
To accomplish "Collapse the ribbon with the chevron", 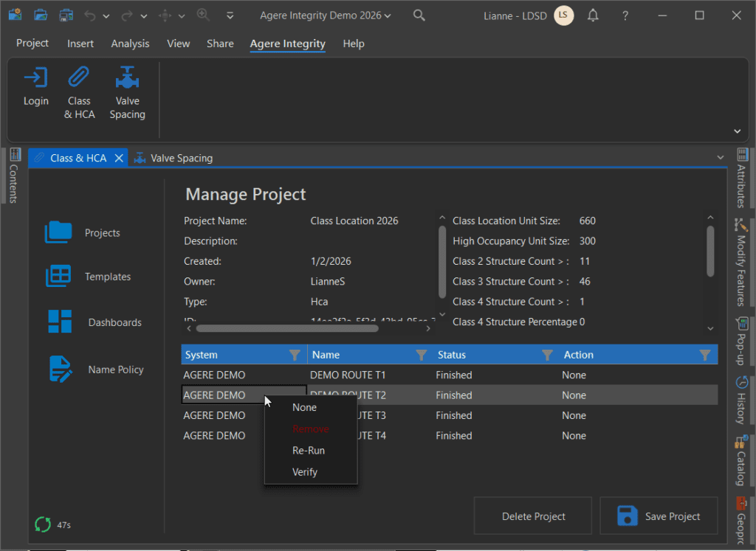I will coord(737,131).
